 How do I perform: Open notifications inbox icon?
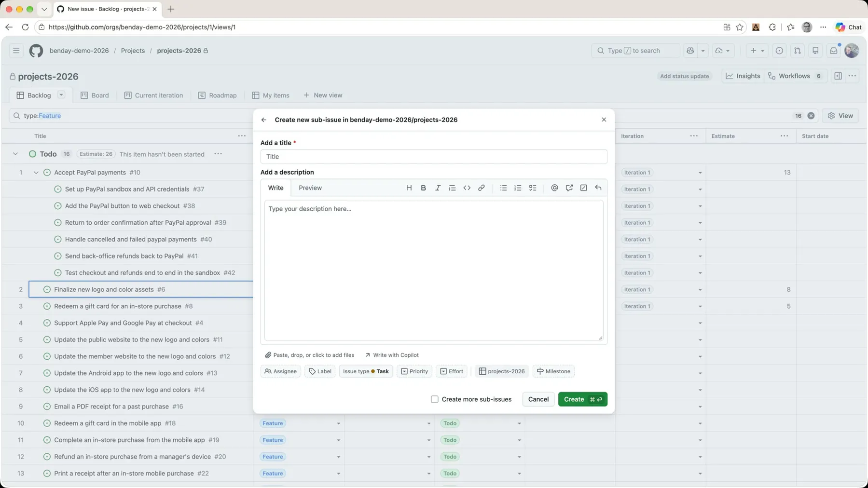(833, 51)
